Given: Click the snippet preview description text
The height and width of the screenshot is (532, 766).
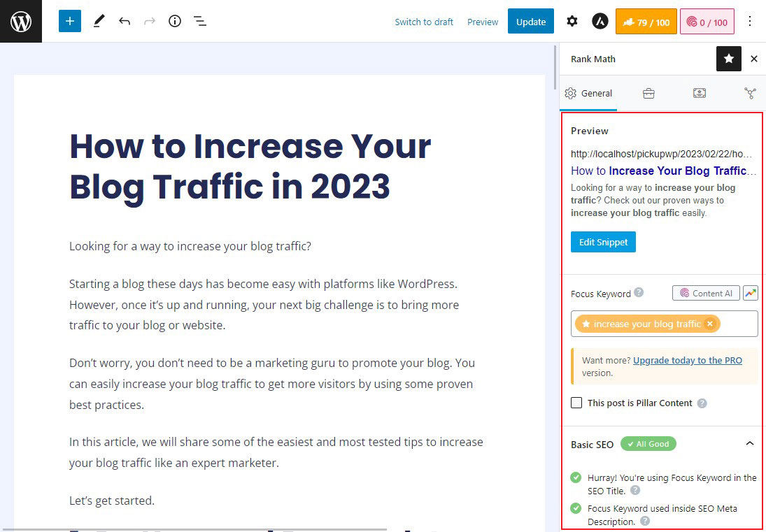Looking at the screenshot, I should 653,200.
